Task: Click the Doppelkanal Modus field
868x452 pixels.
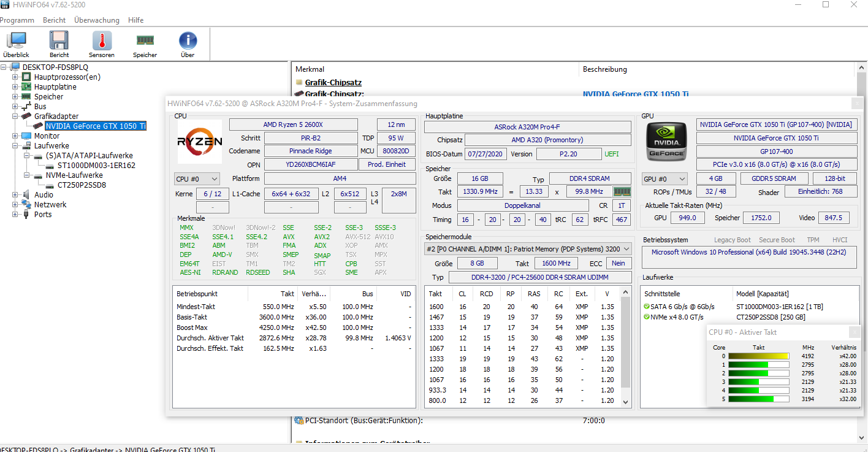Action: (523, 205)
